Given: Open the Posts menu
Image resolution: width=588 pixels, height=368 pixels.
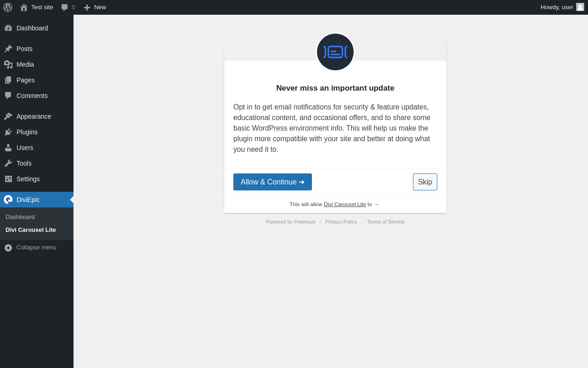Looking at the screenshot, I should (37, 49).
